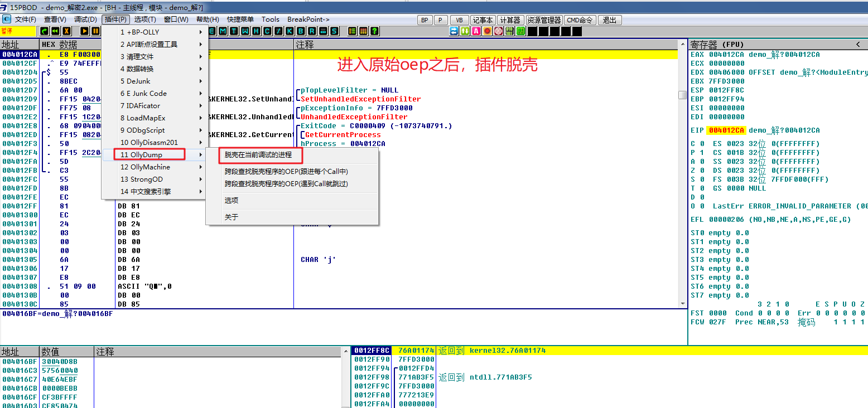Viewport: 868px width, 408px height.
Task: Expand the '3 清理文件' submenu
Action: pyautogui.click(x=155, y=56)
